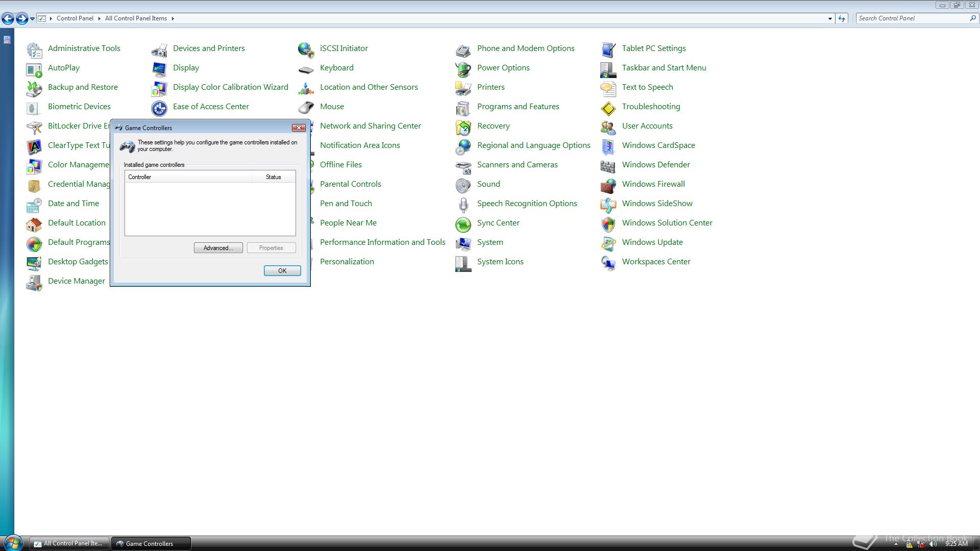Open Regional and Language Options link
This screenshot has width=980, height=551.
click(534, 145)
